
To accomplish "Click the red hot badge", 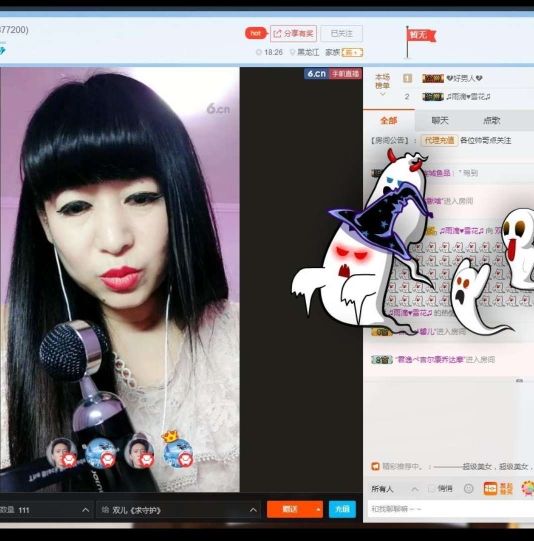I will coord(256,33).
